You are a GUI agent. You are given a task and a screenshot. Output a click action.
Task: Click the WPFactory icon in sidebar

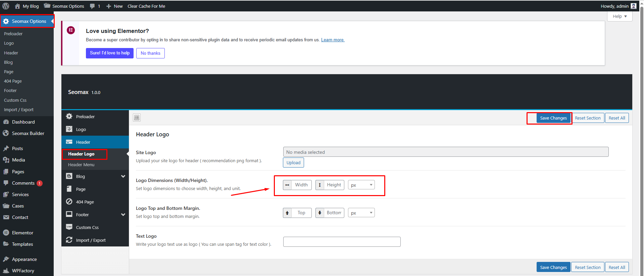(x=6, y=271)
